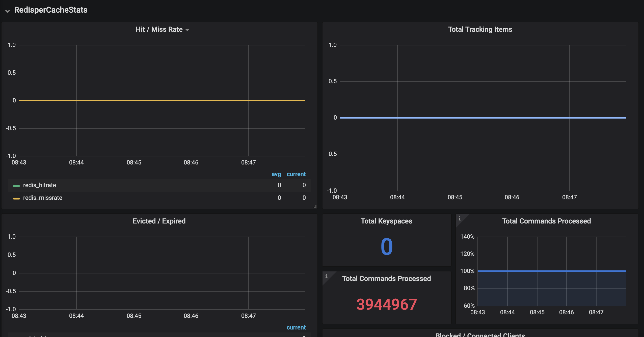
Task: Click the green redis_hitrate legend color swatch
Action: pyautogui.click(x=16, y=186)
